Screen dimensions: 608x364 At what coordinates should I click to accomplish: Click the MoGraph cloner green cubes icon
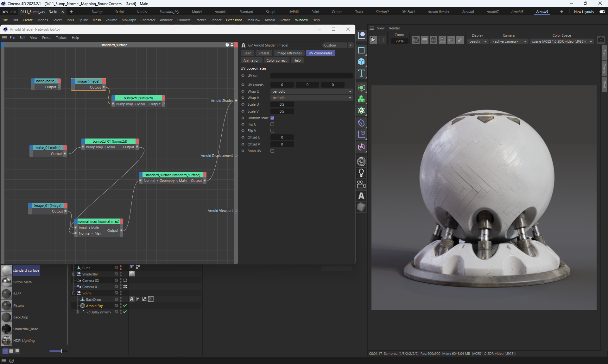click(361, 99)
